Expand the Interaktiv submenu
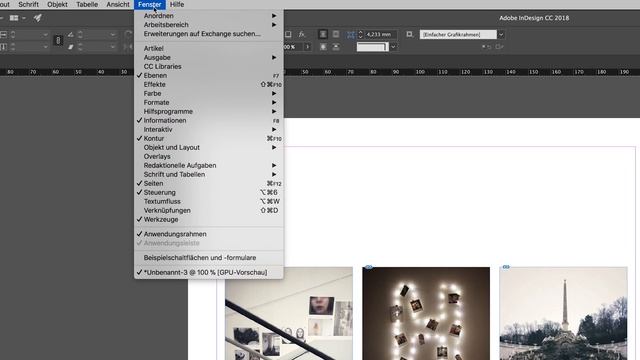 [209, 129]
